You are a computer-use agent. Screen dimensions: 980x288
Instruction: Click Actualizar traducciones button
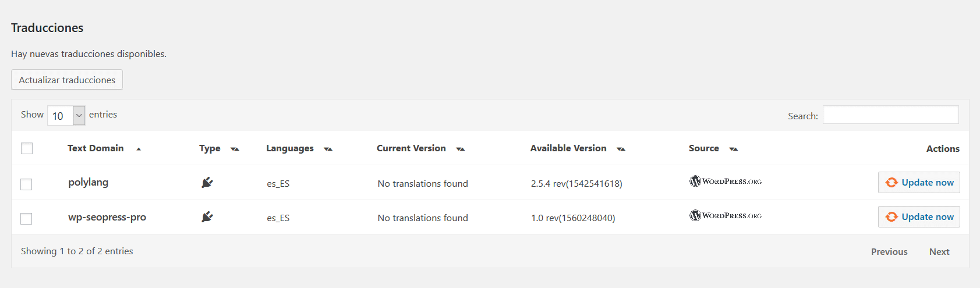[x=67, y=80]
